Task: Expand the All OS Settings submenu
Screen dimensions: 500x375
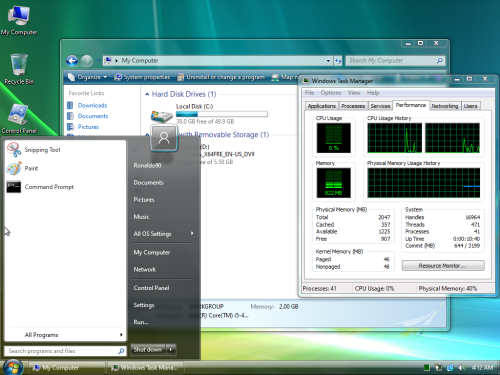Action: click(163, 234)
